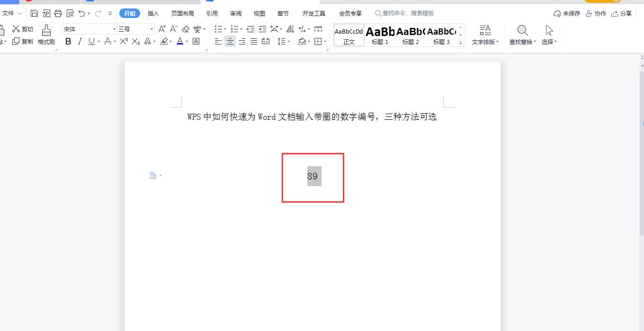Toggle Italic formatting
Viewport: 644px width, 331px height.
80,42
